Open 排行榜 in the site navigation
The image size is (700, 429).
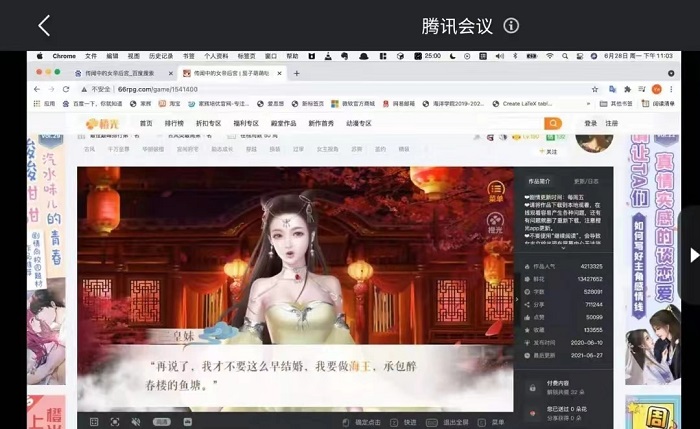pyautogui.click(x=174, y=123)
